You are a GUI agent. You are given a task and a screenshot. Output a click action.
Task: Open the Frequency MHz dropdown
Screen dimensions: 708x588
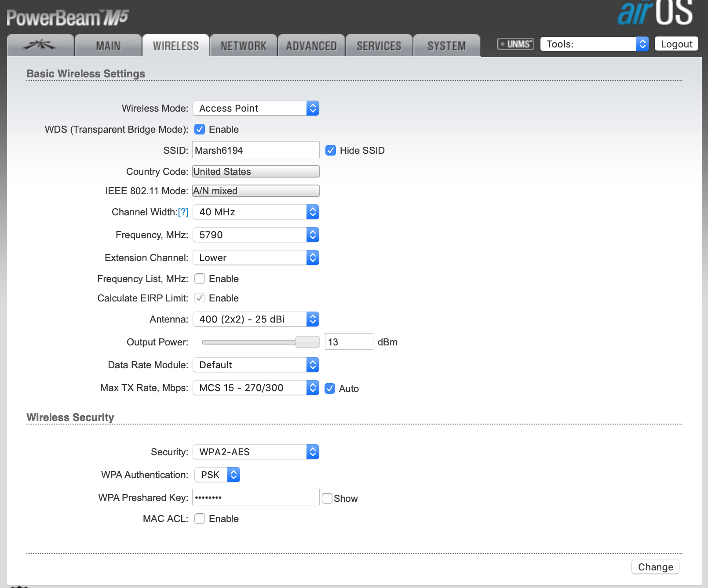point(256,235)
